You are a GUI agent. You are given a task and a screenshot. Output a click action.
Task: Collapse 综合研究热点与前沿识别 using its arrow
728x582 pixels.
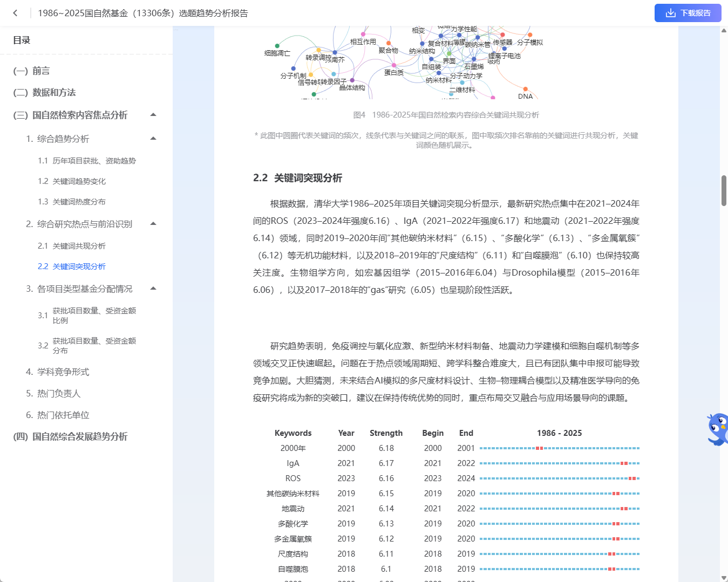click(153, 224)
